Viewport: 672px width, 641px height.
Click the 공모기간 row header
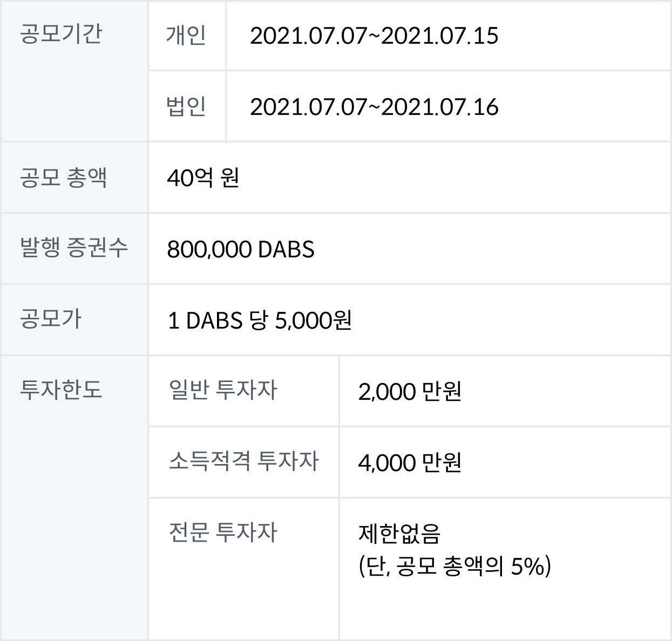pos(74,71)
